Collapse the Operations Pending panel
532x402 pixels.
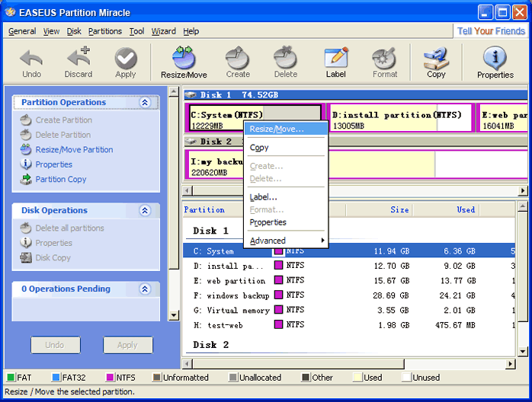click(145, 289)
